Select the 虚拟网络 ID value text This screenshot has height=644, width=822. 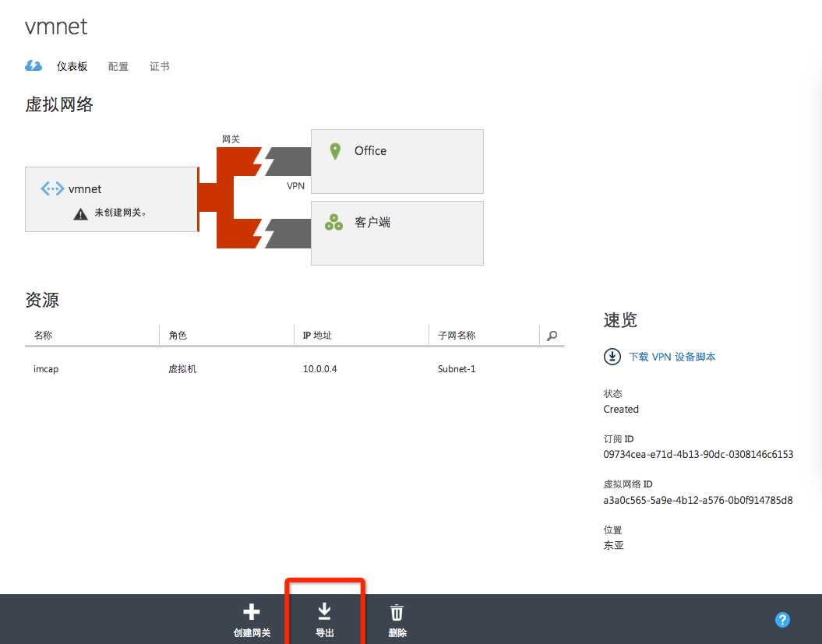tap(698, 500)
